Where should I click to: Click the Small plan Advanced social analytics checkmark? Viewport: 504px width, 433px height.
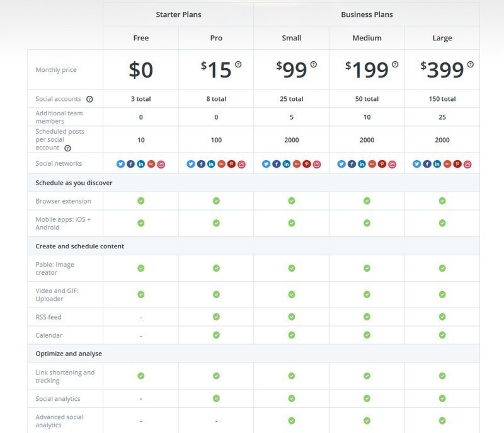coord(292,420)
